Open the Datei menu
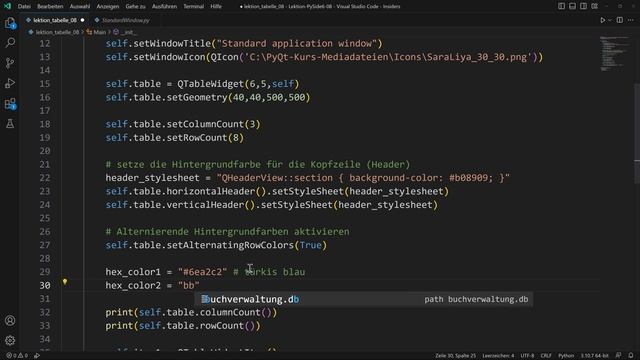The image size is (640, 360). [x=24, y=6]
